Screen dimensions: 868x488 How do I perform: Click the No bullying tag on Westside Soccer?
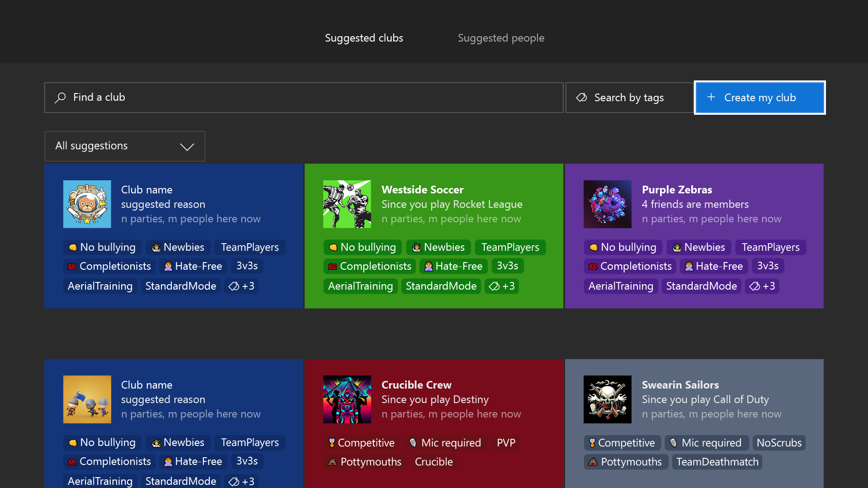coord(362,247)
